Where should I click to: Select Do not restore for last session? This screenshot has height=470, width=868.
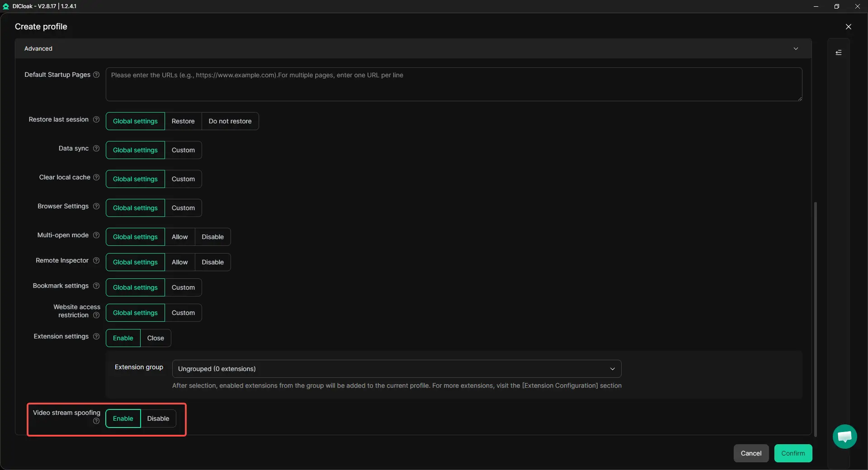point(230,122)
